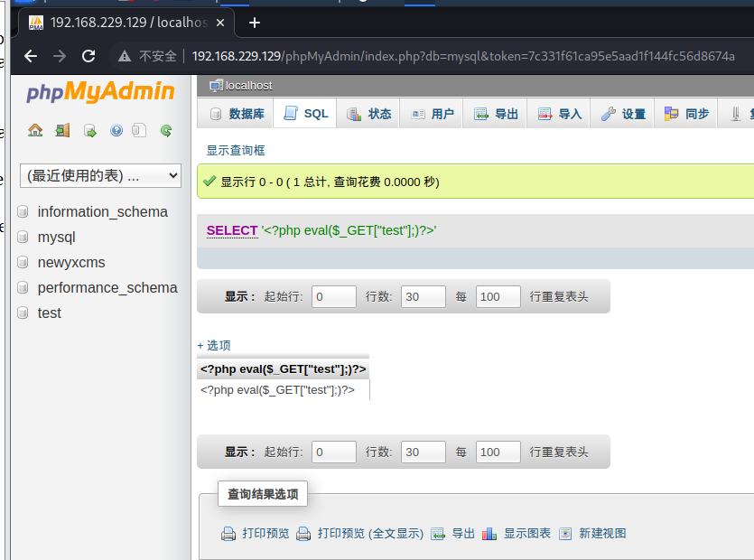Open the 导出 tab

(x=495, y=114)
